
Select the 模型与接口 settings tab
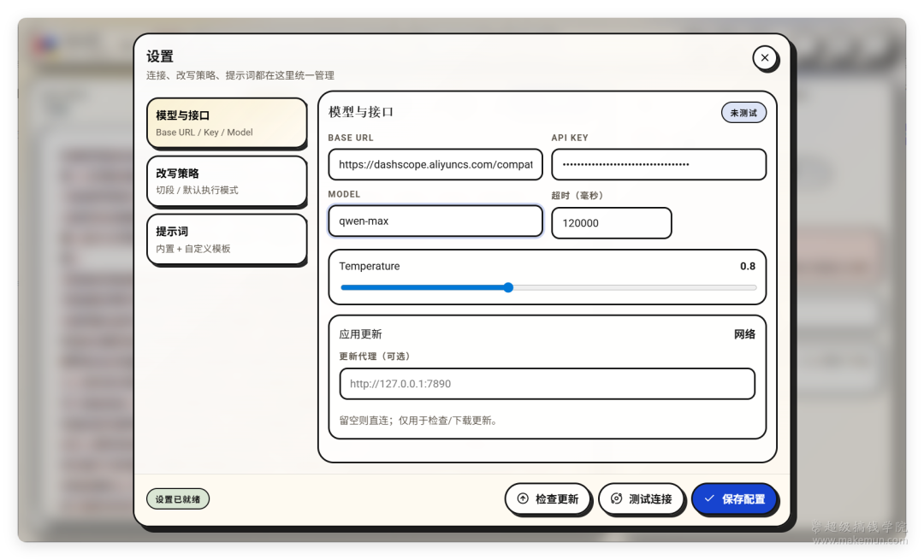pyautogui.click(x=226, y=123)
